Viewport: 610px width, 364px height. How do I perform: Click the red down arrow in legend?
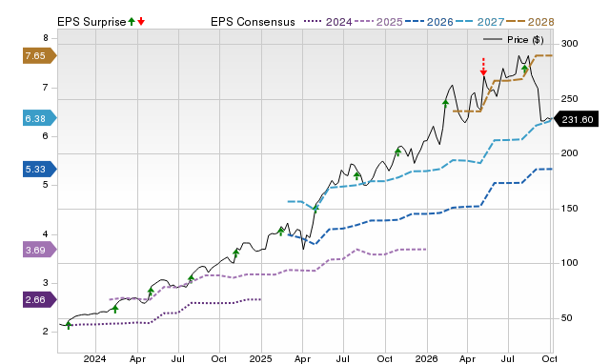[141, 21]
